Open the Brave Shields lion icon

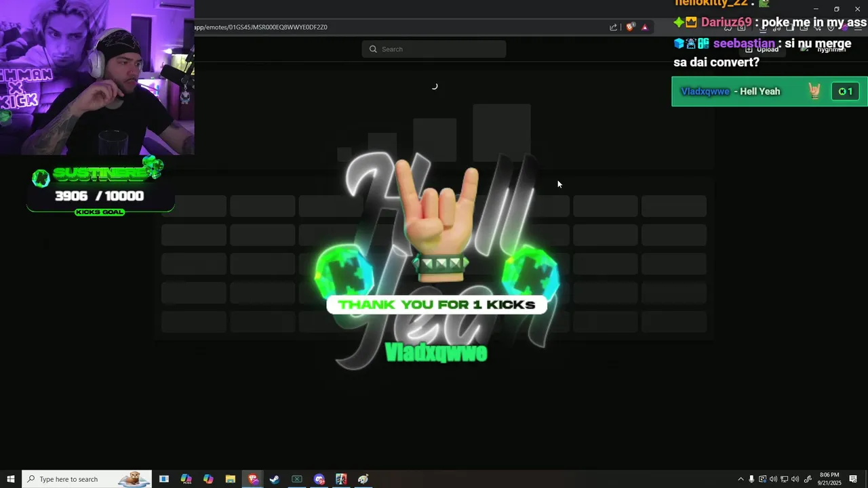pos(630,27)
